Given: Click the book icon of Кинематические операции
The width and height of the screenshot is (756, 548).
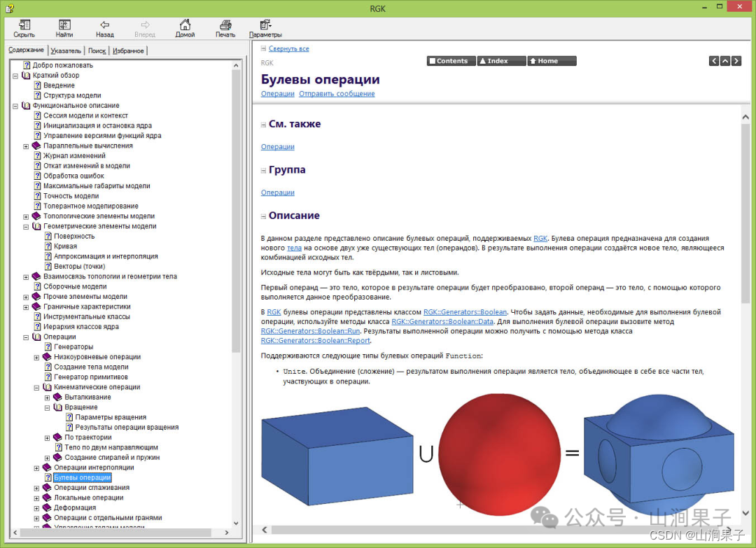Looking at the screenshot, I should click(48, 387).
